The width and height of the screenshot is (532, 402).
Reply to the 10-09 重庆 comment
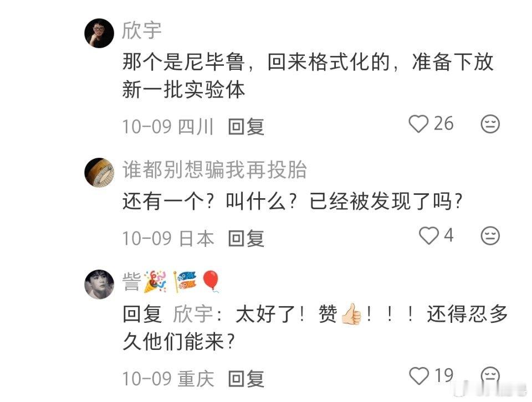coord(246,378)
